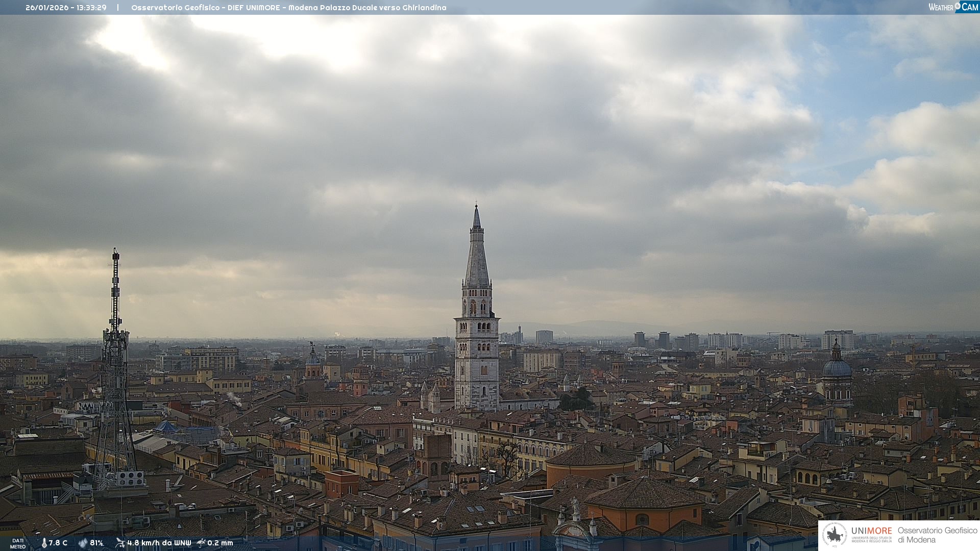Click the Universita degli Studi di Modena subtitle
980x551 pixels.
point(872,540)
